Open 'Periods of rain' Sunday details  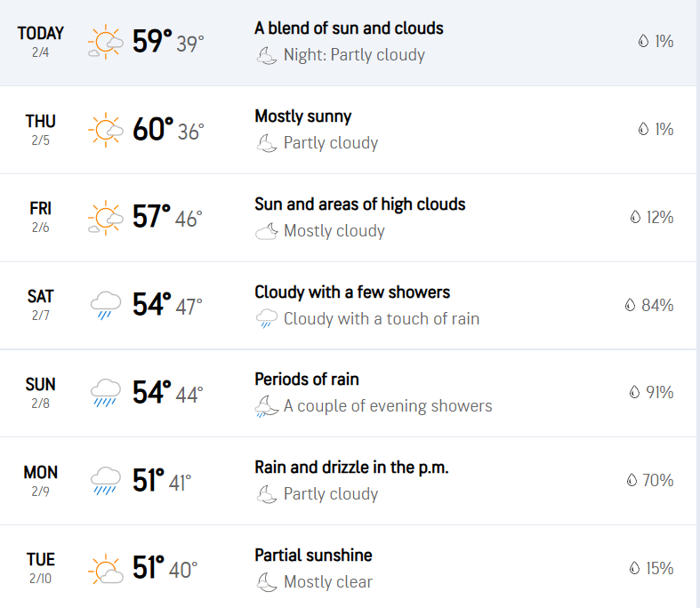306,380
